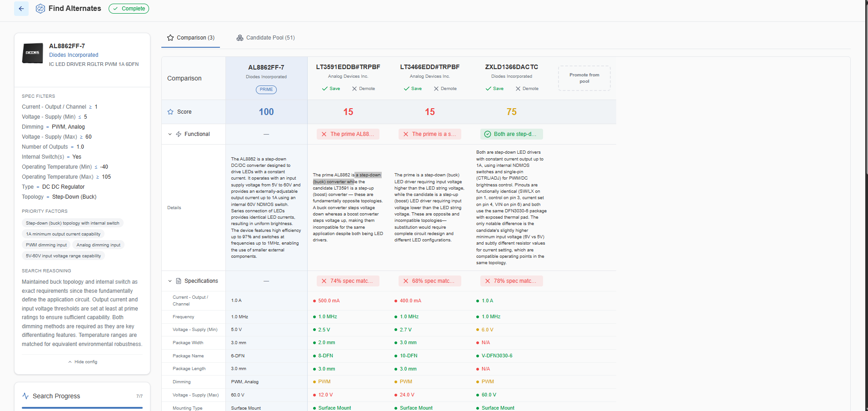Switch to Candidate Pool (51) tab
The width and height of the screenshot is (868, 411).
[x=266, y=38]
